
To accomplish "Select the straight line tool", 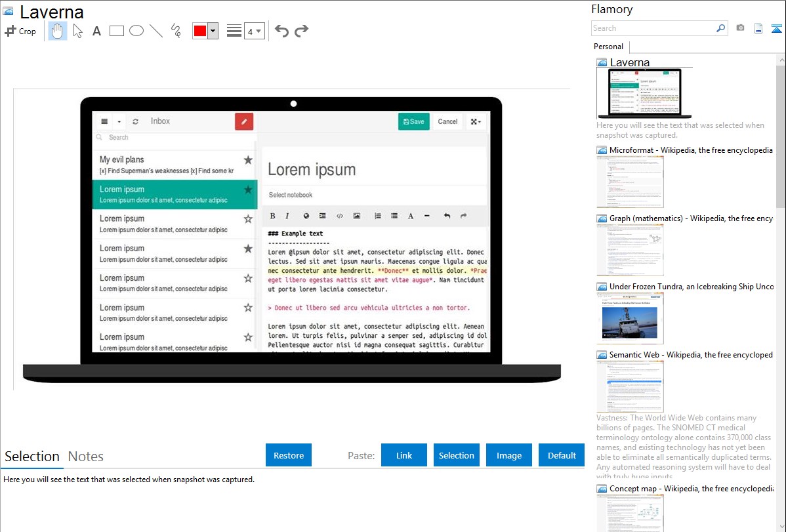I will coord(156,31).
